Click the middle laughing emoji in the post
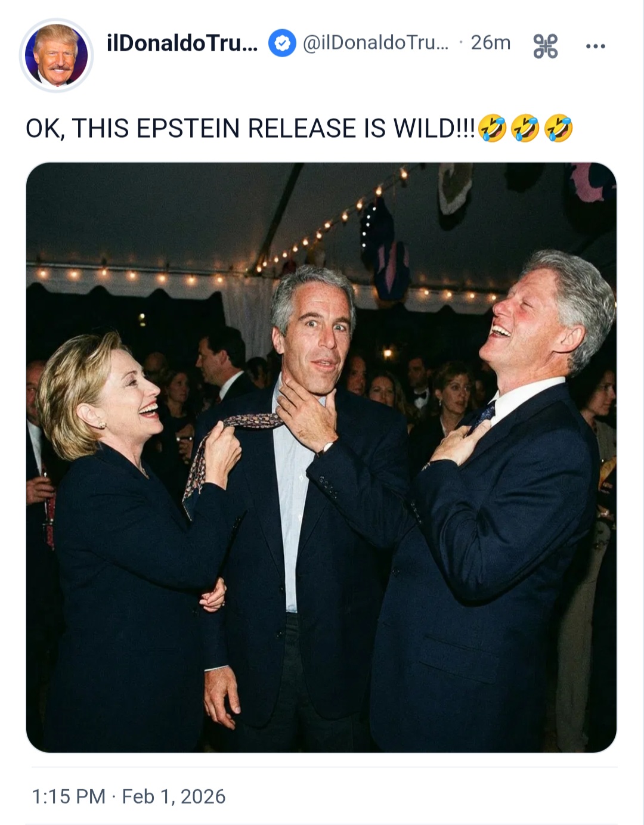 tap(525, 128)
